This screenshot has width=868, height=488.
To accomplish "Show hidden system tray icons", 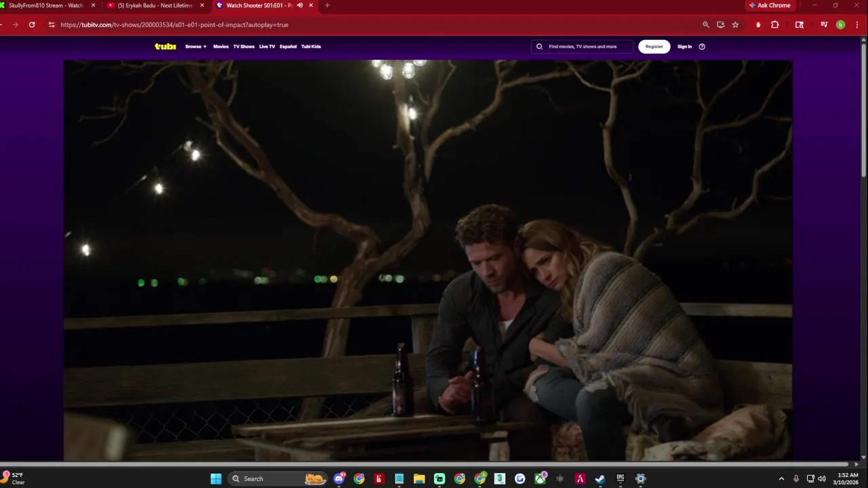I will [781, 479].
